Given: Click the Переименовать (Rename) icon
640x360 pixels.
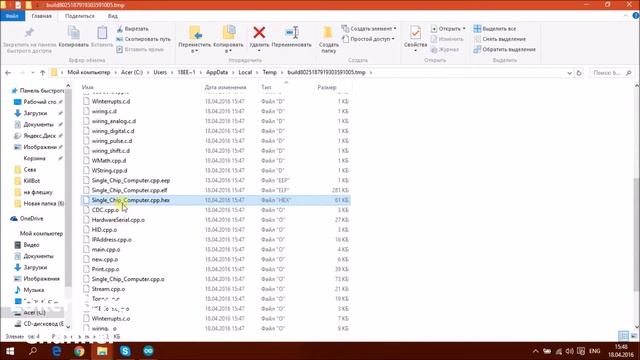Looking at the screenshot, I should (x=291, y=32).
